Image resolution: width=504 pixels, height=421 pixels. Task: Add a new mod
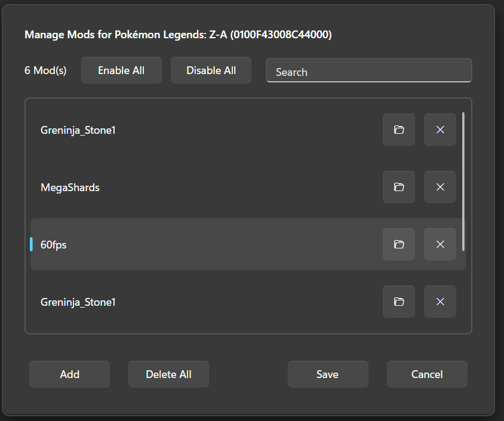[x=69, y=374]
